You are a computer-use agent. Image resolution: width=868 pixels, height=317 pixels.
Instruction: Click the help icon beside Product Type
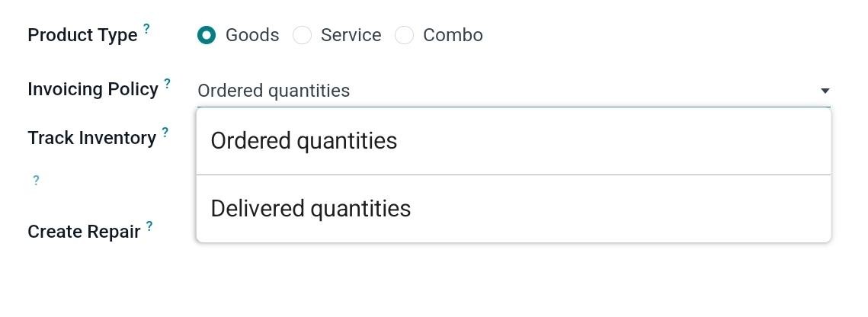tap(147, 30)
